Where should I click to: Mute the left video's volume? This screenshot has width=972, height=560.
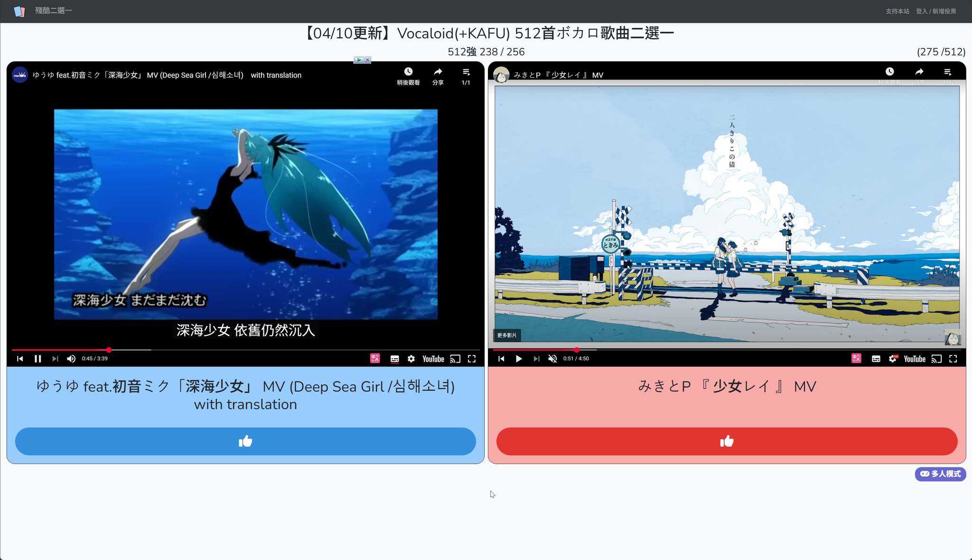[x=71, y=359]
